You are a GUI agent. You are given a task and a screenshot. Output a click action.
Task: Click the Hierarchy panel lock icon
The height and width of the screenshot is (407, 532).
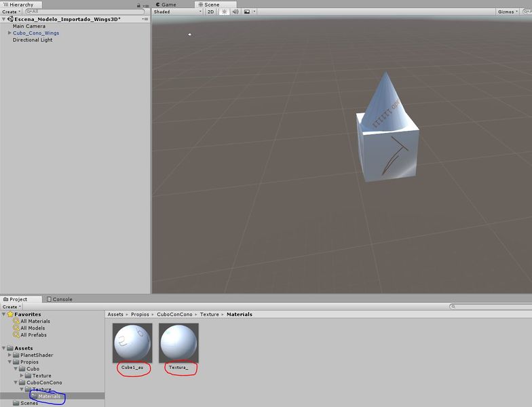point(138,5)
